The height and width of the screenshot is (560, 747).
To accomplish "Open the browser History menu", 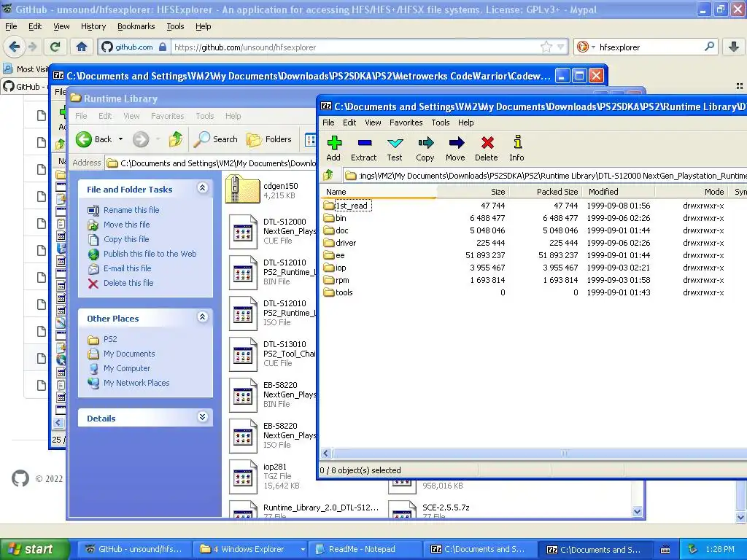I will [x=93, y=27].
